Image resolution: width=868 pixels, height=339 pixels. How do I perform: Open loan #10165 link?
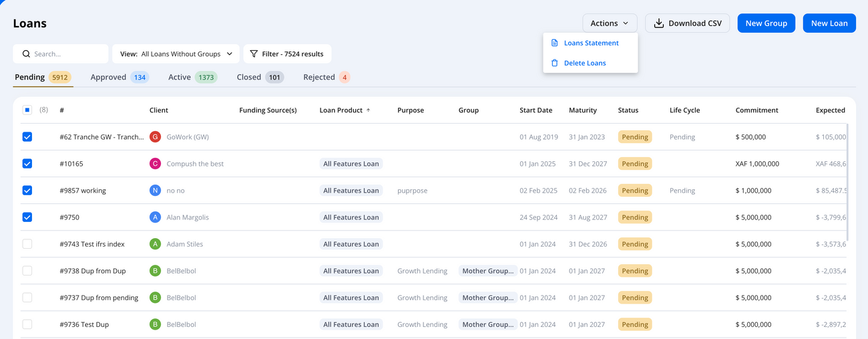coord(71,163)
